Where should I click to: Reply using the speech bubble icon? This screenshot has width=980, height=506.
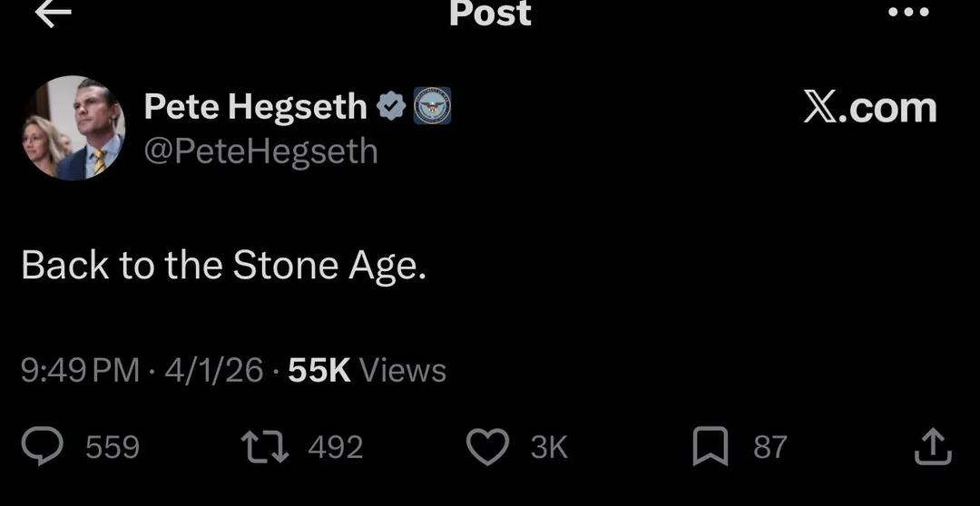point(43,447)
